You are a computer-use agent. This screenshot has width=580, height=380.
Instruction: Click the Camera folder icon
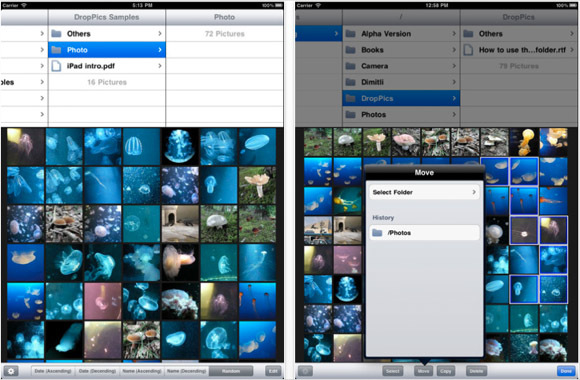(350, 66)
